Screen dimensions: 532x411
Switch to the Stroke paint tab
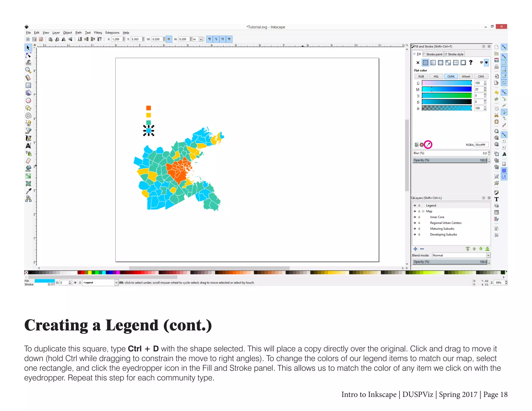[433, 54]
